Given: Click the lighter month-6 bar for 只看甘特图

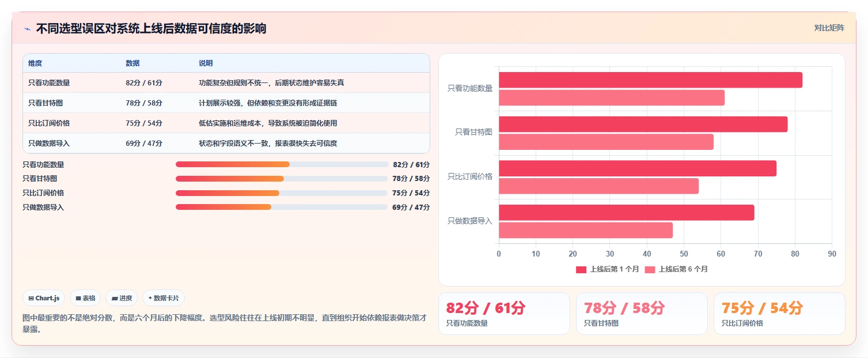Looking at the screenshot, I should (606, 142).
